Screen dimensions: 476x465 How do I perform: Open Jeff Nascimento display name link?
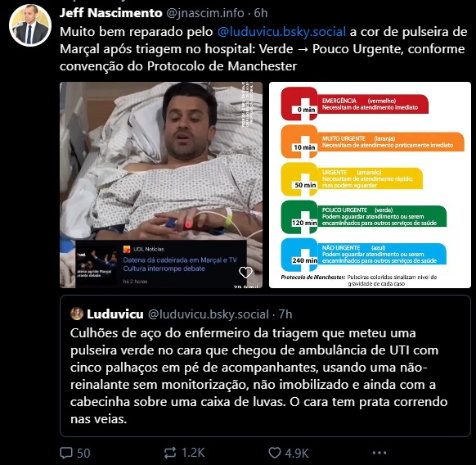click(x=110, y=13)
